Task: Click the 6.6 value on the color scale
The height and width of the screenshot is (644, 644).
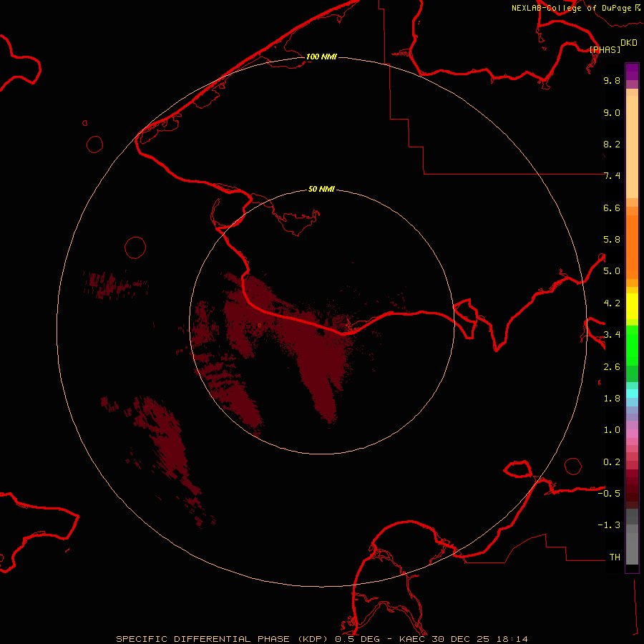Action: coord(612,208)
